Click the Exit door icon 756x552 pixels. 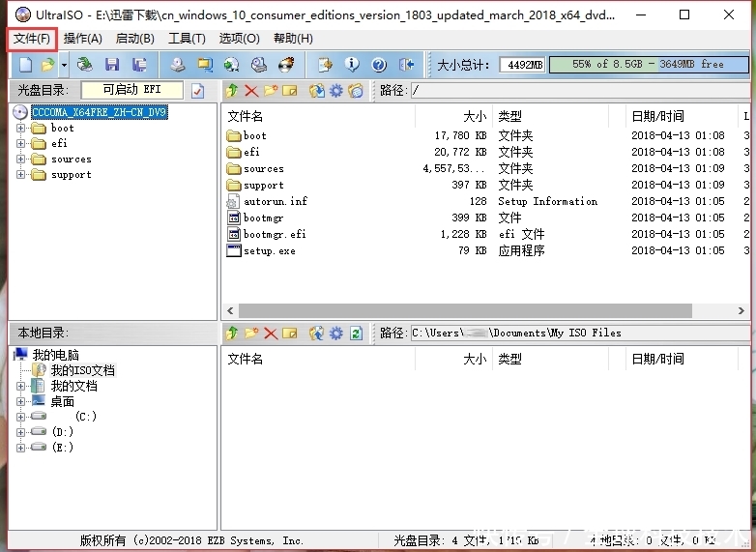[x=406, y=64]
